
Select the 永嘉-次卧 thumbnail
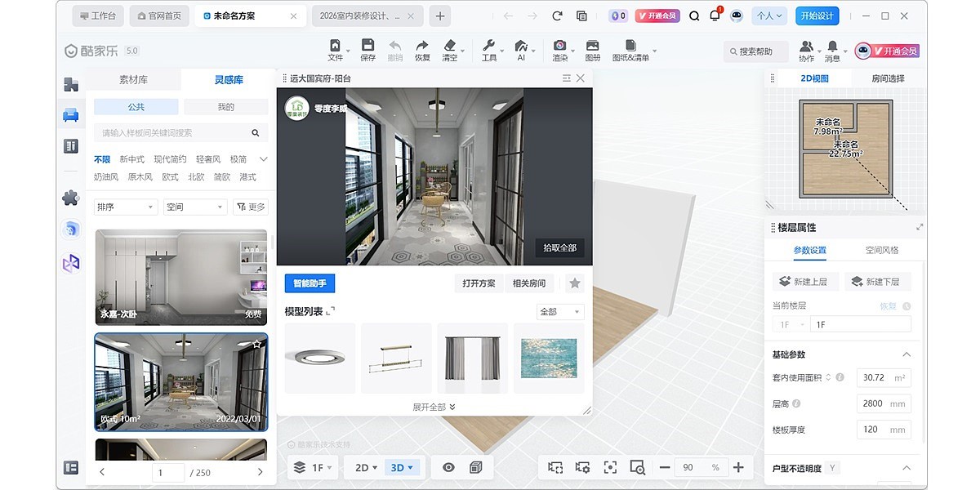[x=180, y=278]
